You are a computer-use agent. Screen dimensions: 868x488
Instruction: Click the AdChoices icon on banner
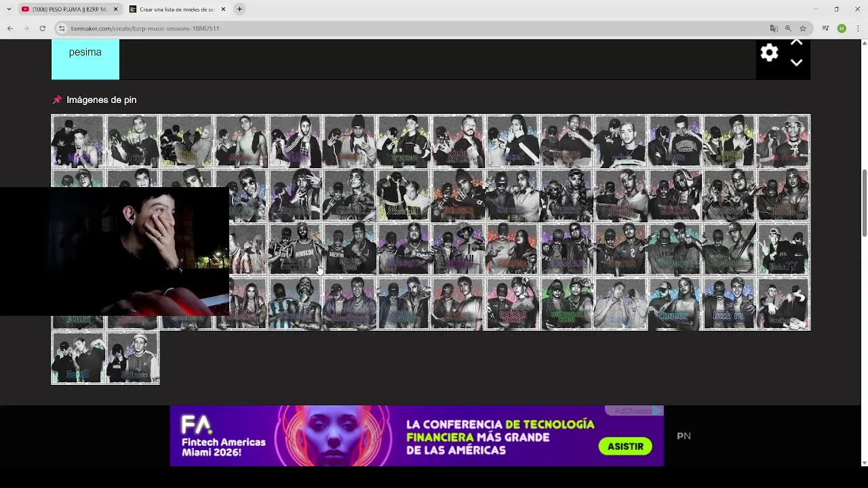point(657,411)
